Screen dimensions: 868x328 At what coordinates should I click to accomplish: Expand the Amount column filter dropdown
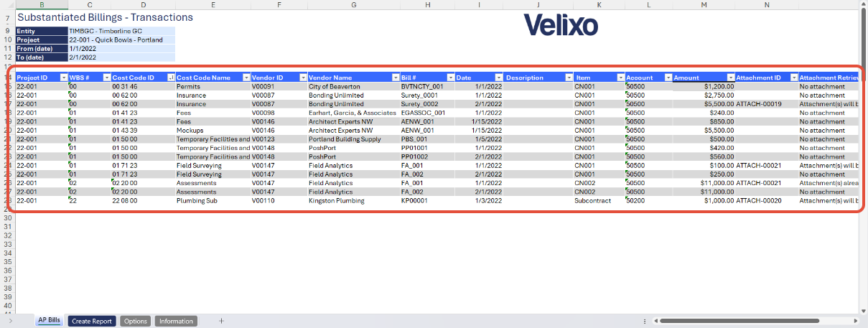coord(730,78)
